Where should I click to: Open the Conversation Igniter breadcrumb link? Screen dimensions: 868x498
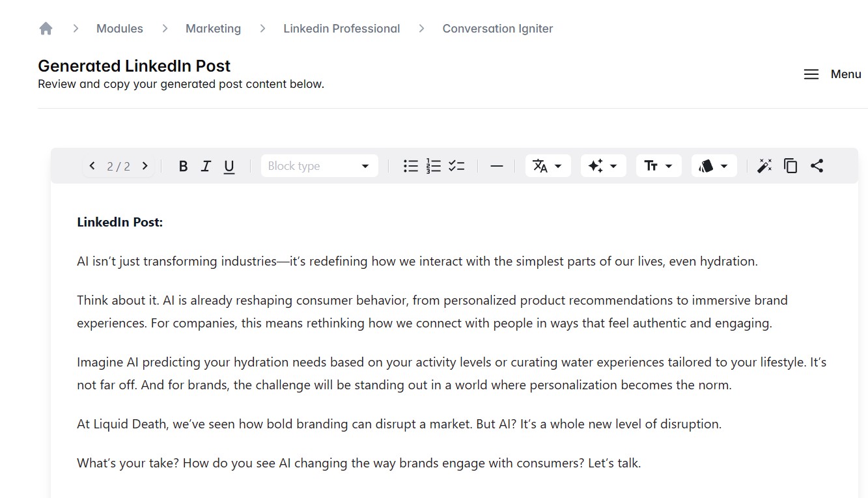tap(497, 28)
